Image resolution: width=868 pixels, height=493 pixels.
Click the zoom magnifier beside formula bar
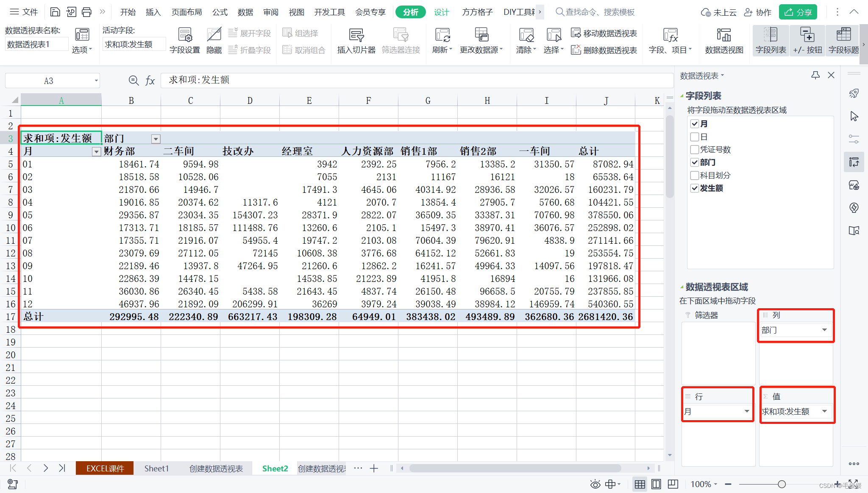pyautogui.click(x=134, y=80)
